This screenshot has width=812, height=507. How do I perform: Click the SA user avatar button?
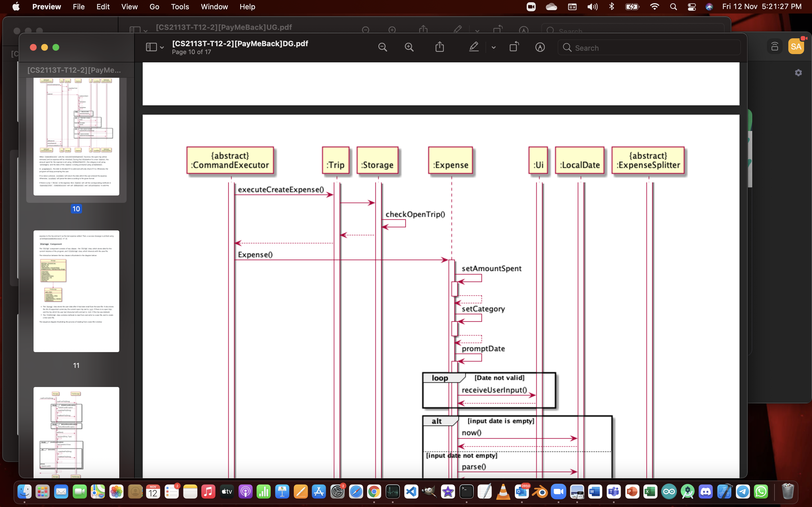tap(796, 46)
